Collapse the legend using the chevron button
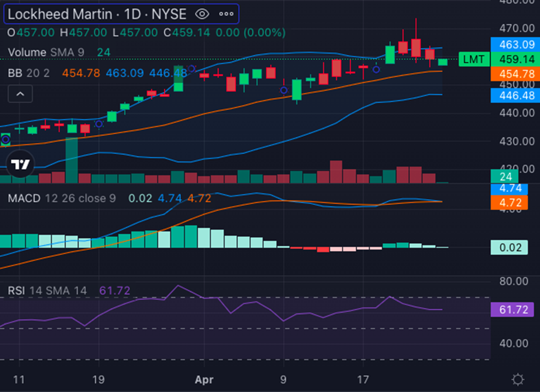The image size is (540, 392). 20,94
